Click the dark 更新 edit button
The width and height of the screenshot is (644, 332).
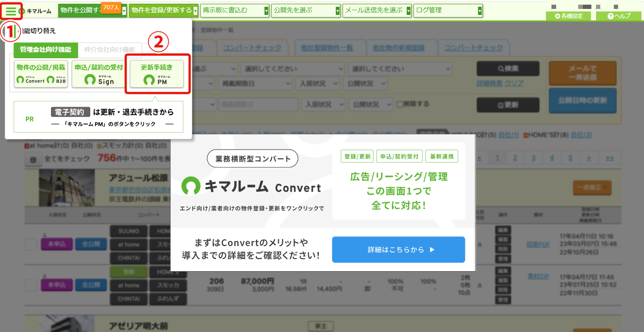(508, 105)
